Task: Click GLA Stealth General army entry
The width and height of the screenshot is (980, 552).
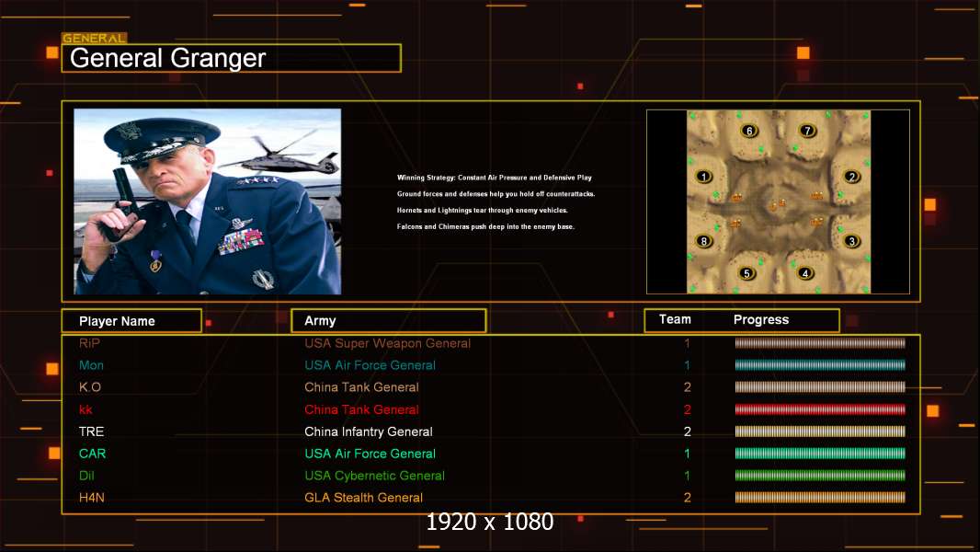Action: (363, 498)
